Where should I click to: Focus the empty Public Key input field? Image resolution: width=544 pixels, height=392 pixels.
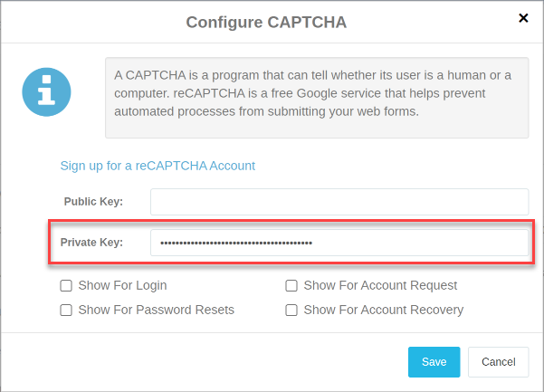(339, 202)
